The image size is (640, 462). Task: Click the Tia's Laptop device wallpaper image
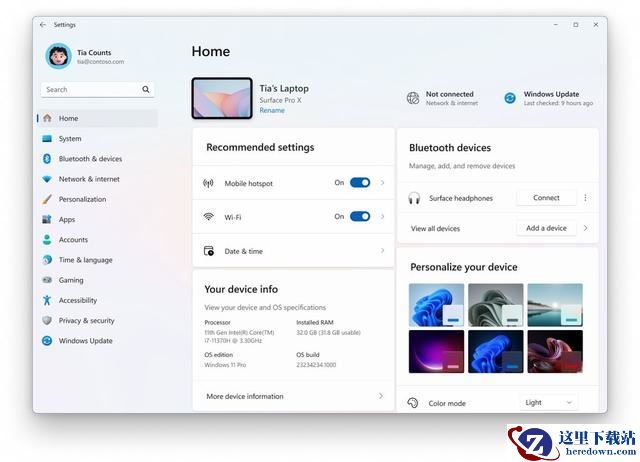222,98
